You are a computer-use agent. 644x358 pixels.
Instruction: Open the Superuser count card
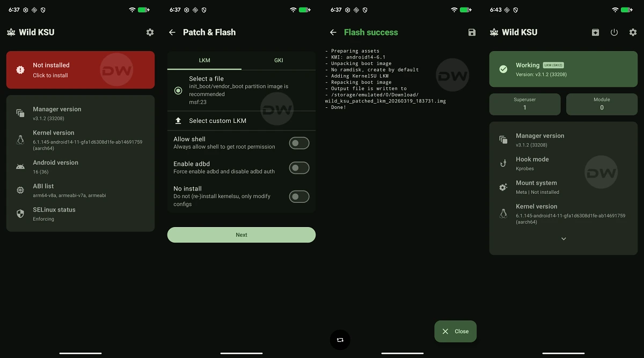click(525, 104)
